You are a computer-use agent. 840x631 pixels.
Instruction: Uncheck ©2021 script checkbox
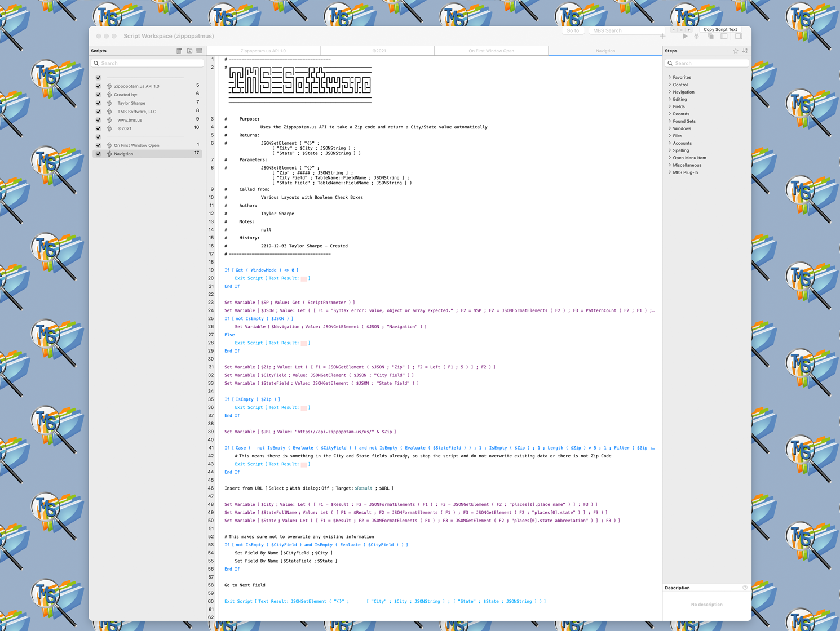click(x=98, y=128)
